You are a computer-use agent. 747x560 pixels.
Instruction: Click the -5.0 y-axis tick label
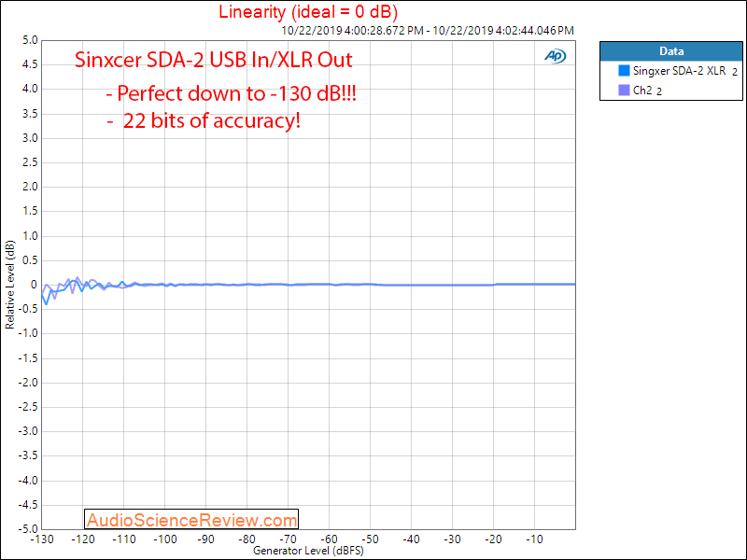[x=28, y=529]
